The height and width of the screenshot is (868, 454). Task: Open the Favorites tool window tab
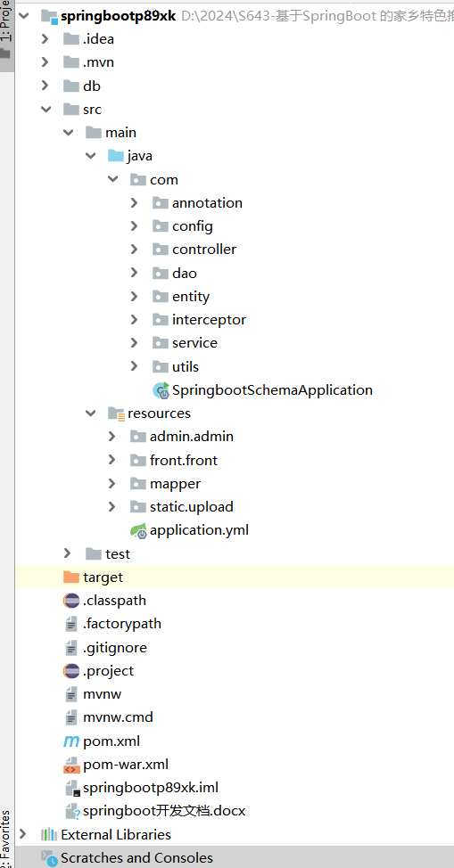[6, 839]
